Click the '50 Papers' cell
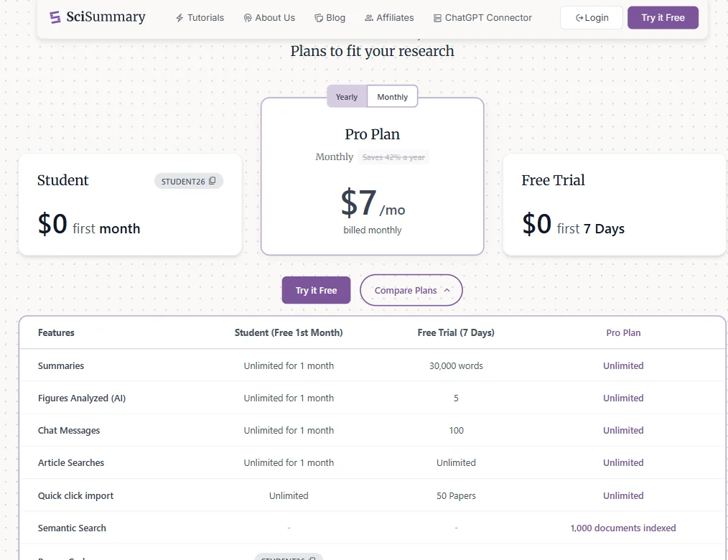Viewport: 728px width, 560px height. 456,495
